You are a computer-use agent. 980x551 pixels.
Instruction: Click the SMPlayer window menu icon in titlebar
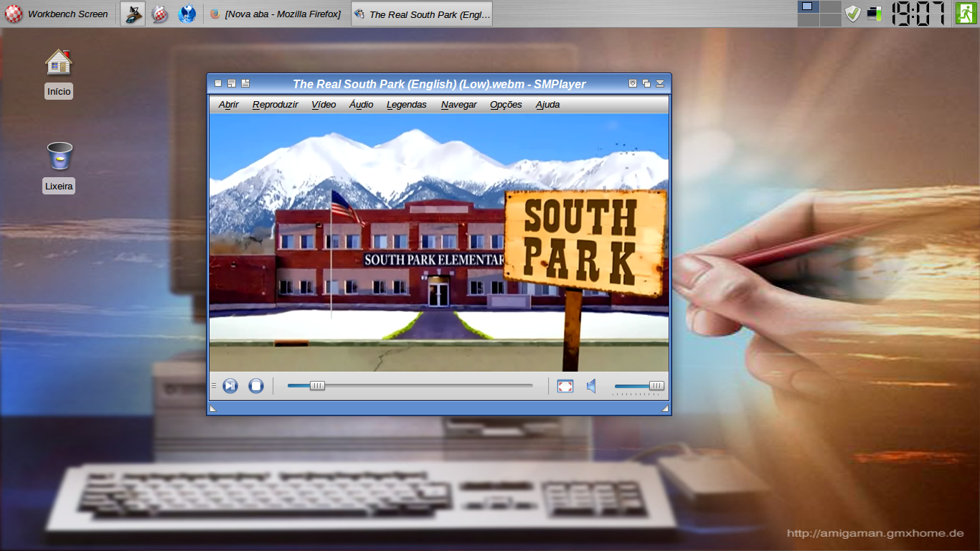pos(219,83)
